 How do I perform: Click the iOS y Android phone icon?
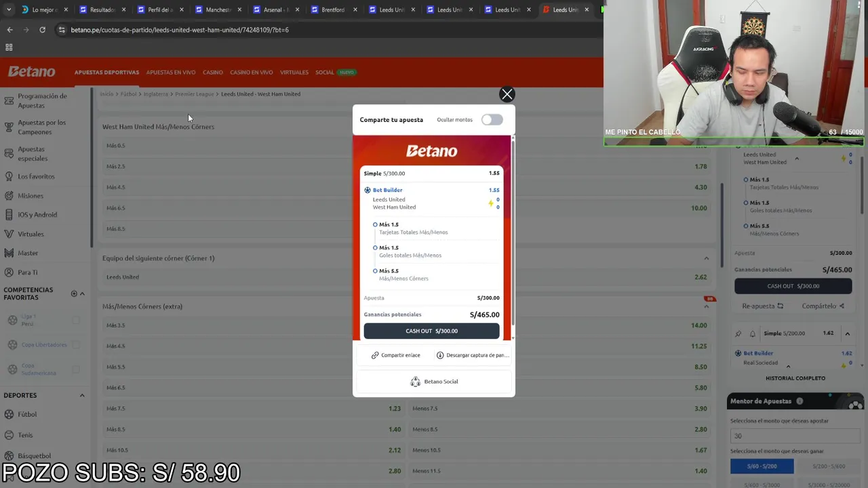point(9,215)
